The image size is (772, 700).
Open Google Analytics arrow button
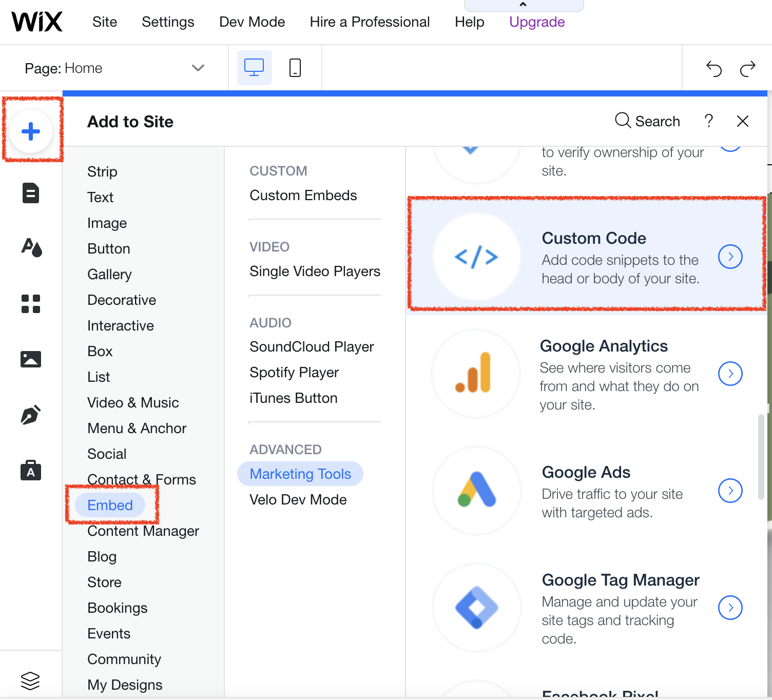730,374
